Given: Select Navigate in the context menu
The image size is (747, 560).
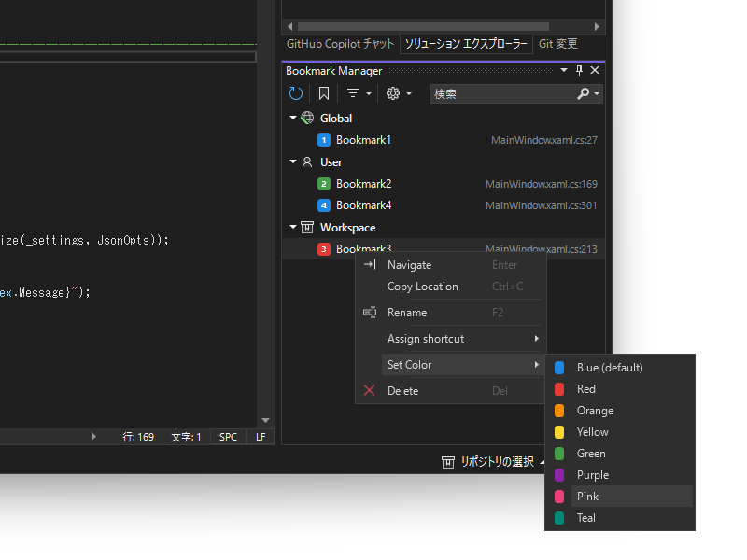Looking at the screenshot, I should pos(411,264).
